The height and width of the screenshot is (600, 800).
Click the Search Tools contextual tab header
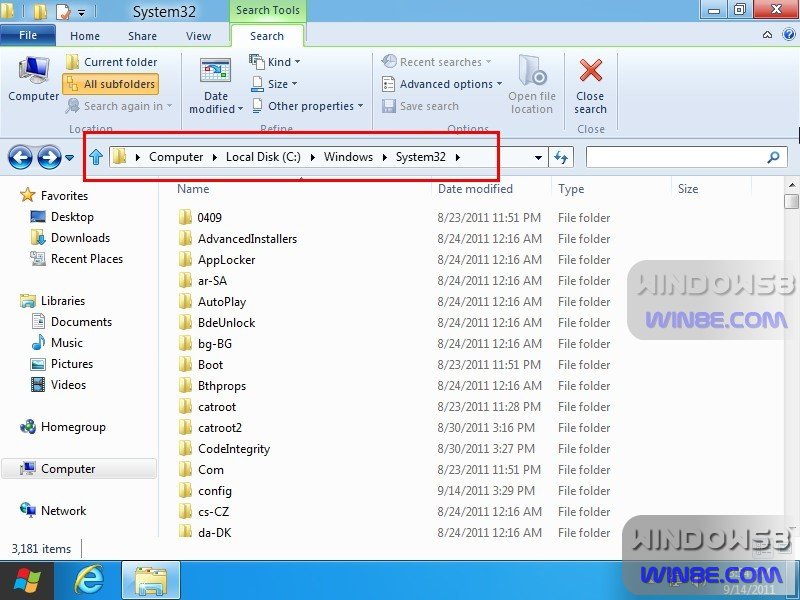(x=267, y=10)
